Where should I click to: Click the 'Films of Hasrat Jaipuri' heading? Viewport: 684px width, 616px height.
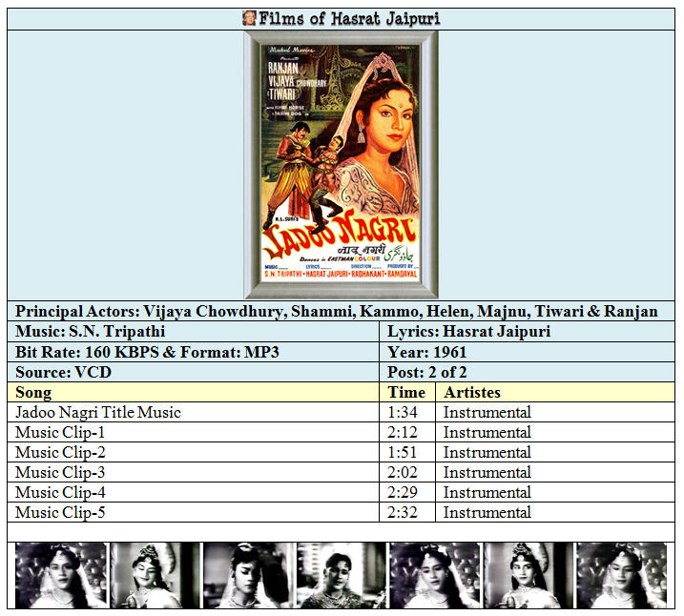[349, 18]
